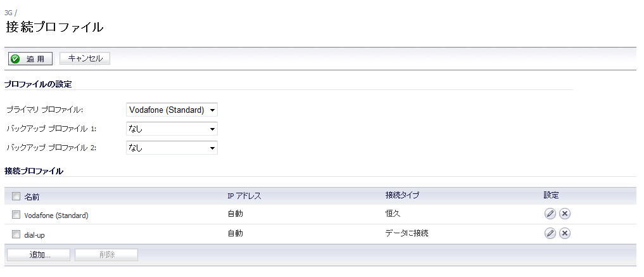
Task: Click the 名前 column header
Action: (32, 197)
